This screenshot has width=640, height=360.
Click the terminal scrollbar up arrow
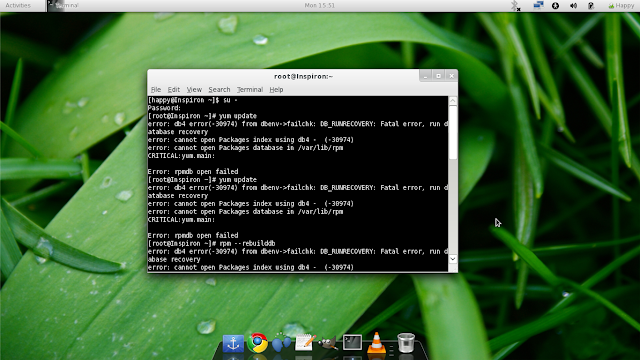[453, 101]
